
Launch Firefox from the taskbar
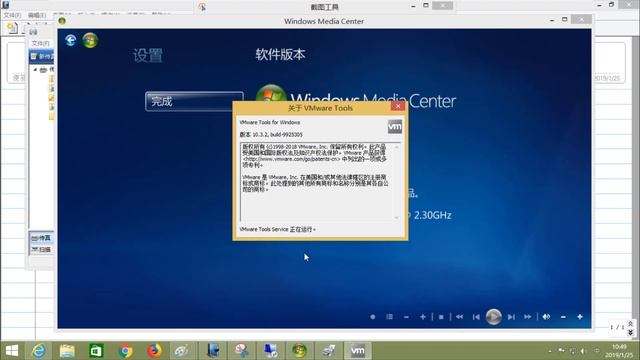(154, 351)
